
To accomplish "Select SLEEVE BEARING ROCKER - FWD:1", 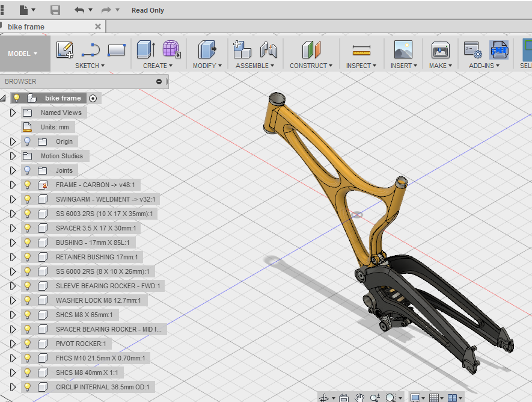I will point(93,286).
